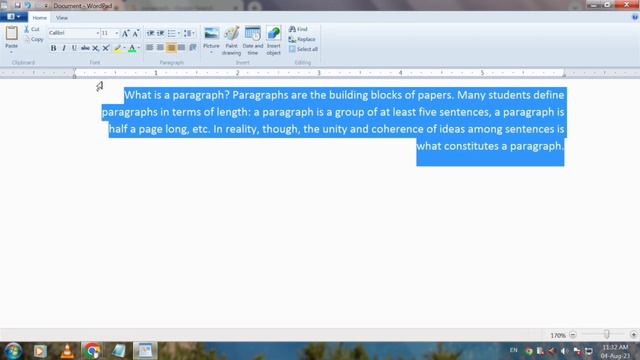The height and width of the screenshot is (360, 640).
Task: Expand the highlight color arrow
Action: tap(124, 48)
